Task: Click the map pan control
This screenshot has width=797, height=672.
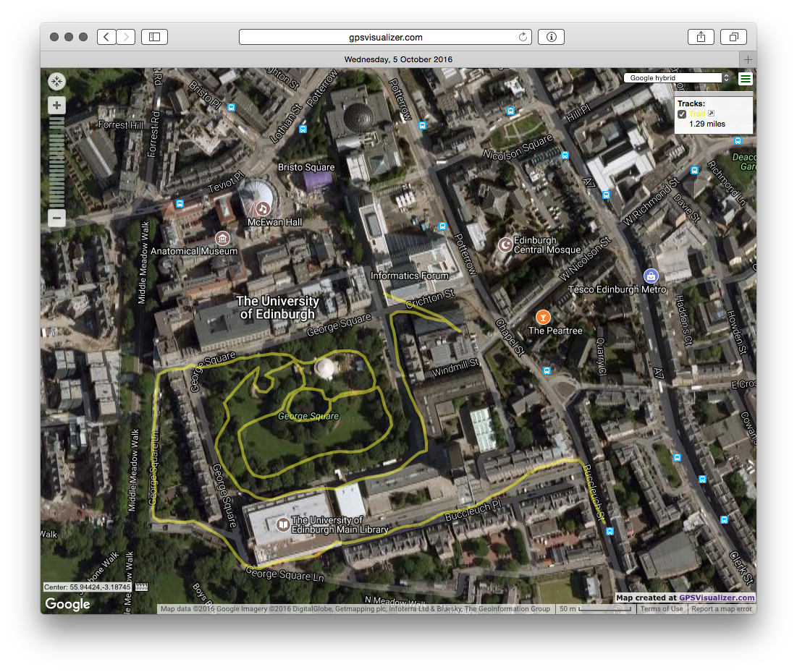Action: click(57, 81)
